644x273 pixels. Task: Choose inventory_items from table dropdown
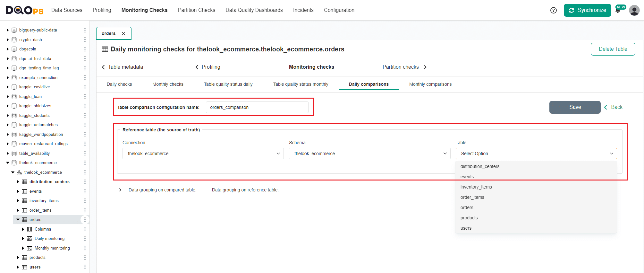pos(536,187)
